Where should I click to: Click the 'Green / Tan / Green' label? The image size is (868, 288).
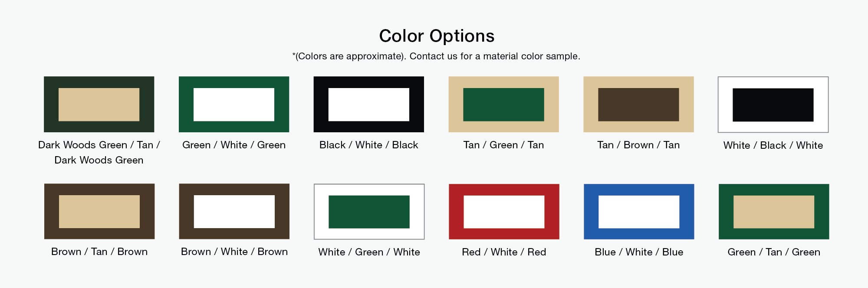pyautogui.click(x=774, y=252)
